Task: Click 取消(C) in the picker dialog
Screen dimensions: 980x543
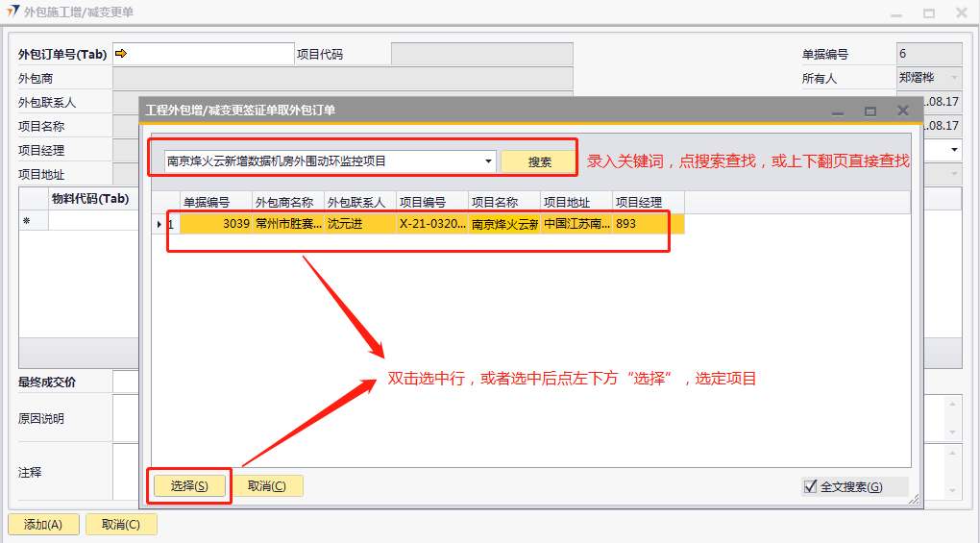Action: 267,486
